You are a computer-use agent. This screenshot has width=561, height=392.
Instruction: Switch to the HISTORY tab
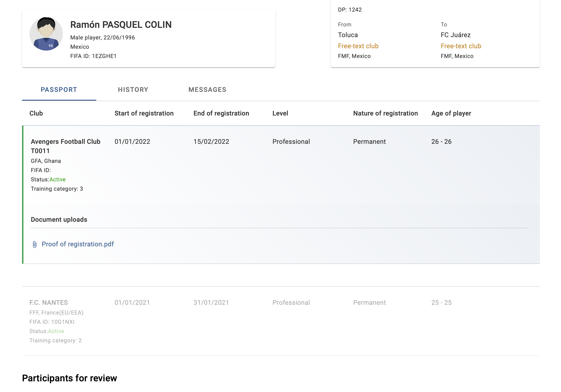coord(133,90)
